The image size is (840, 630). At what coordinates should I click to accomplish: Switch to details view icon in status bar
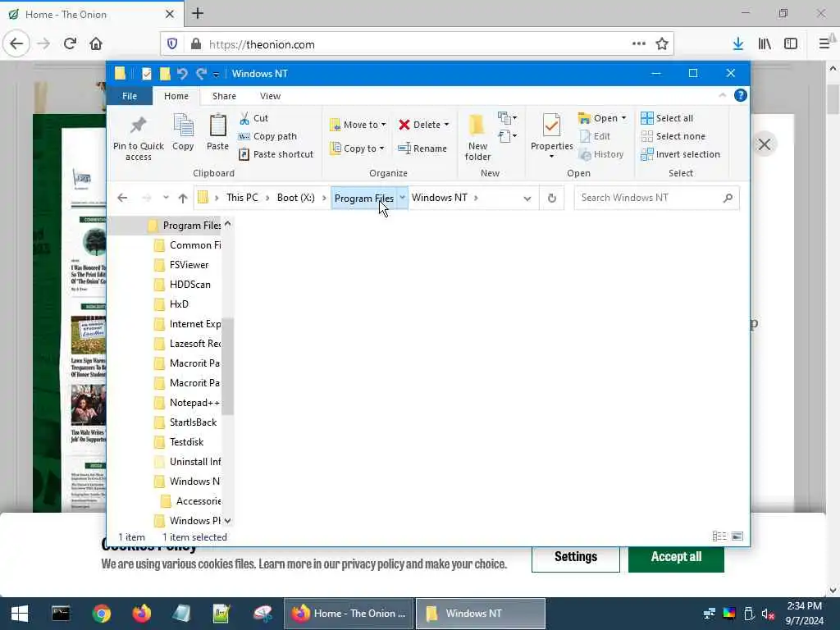pos(719,536)
